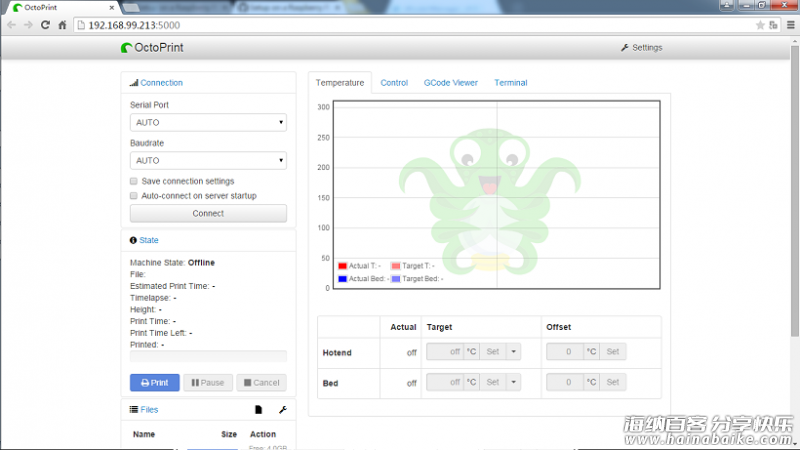The image size is (800, 450).
Task: Switch to the Terminal tab
Action: pos(511,83)
